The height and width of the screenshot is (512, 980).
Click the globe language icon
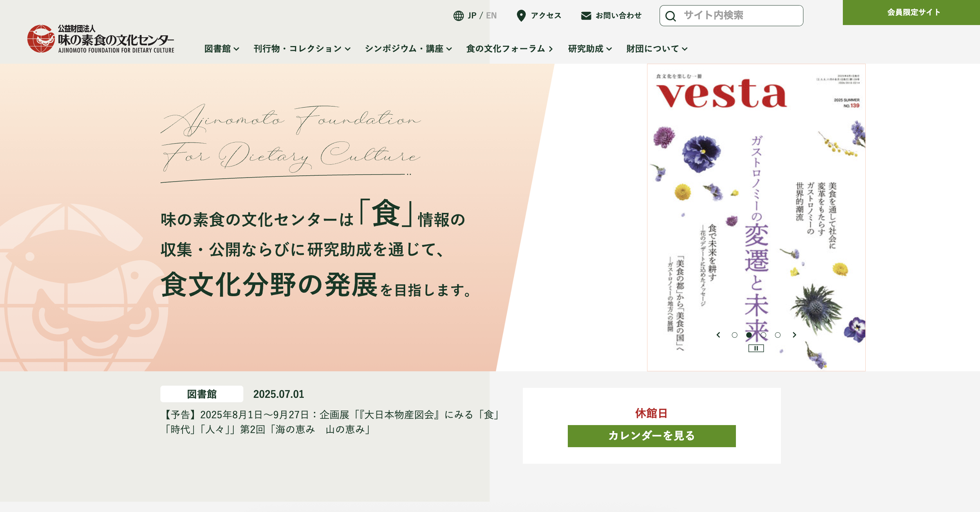click(458, 15)
